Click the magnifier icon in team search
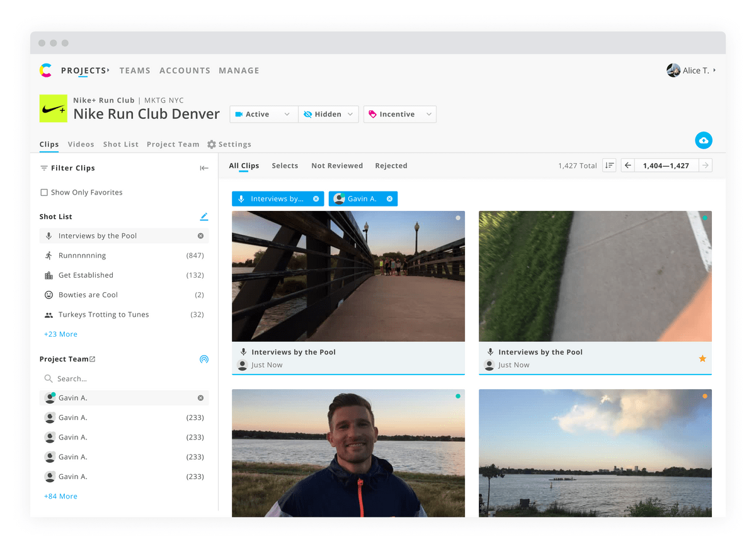This screenshot has height=549, width=756. pyautogui.click(x=49, y=379)
